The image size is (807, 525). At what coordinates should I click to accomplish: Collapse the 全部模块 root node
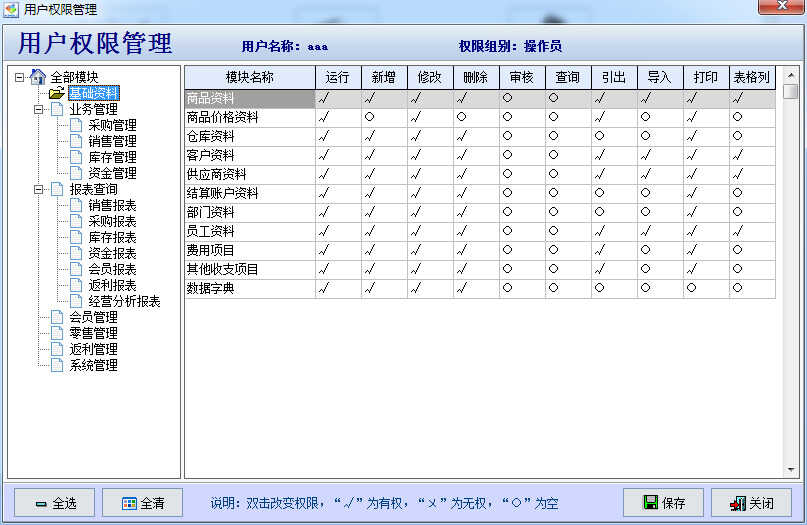tap(20, 77)
